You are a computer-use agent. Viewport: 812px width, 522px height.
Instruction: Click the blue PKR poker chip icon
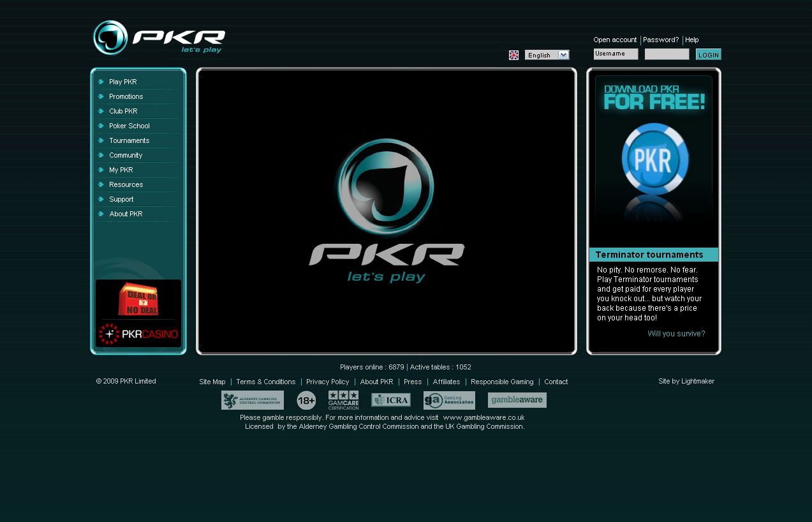pos(654,159)
